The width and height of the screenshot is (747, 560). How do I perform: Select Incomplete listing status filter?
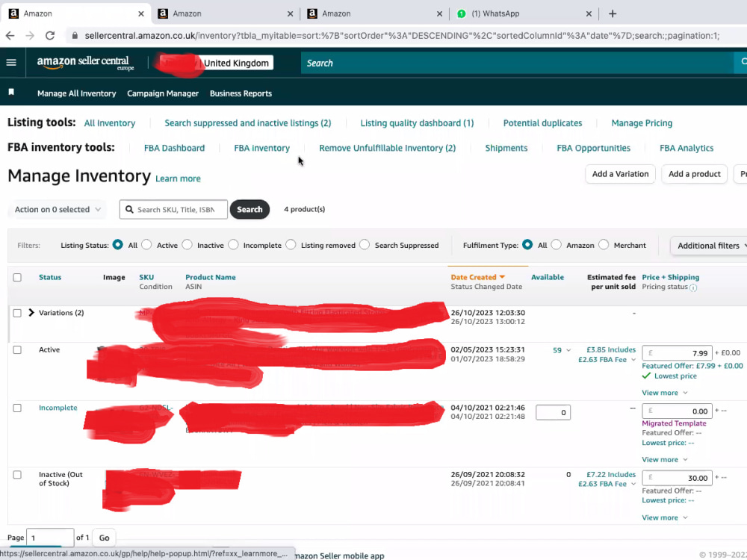point(233,245)
